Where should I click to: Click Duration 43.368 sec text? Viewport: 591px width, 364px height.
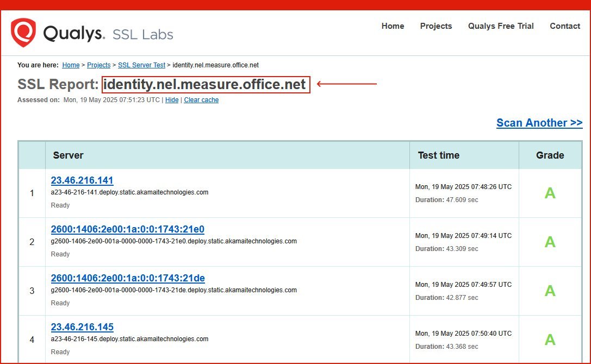click(x=446, y=347)
